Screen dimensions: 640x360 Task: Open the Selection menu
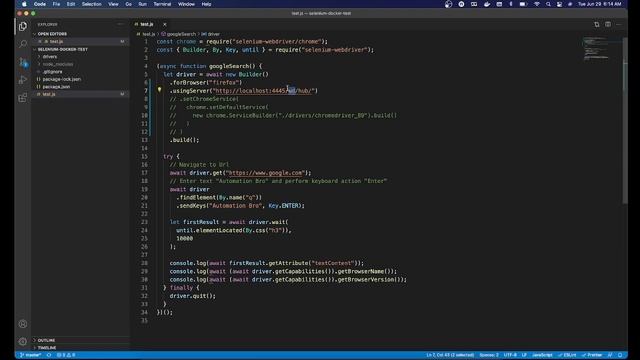point(91,4)
